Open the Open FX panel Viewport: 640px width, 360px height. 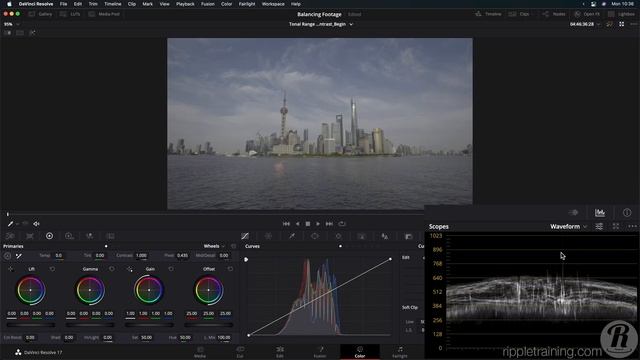(x=587, y=14)
